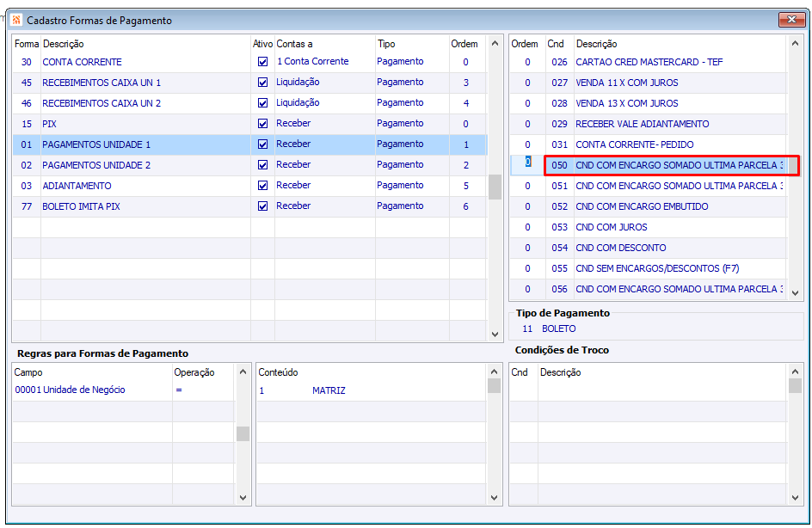Image resolution: width=812 pixels, height=528 pixels.
Task: Click Liquidação for RECEBIMENTOS CAIXA UN 1
Action: 298,82
